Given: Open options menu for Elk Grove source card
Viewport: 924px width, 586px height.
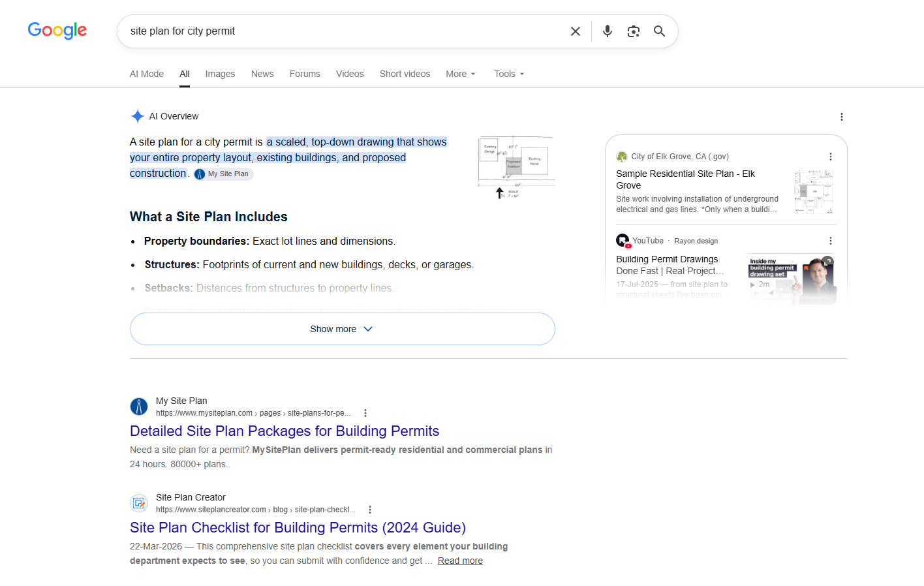Looking at the screenshot, I should pyautogui.click(x=831, y=157).
